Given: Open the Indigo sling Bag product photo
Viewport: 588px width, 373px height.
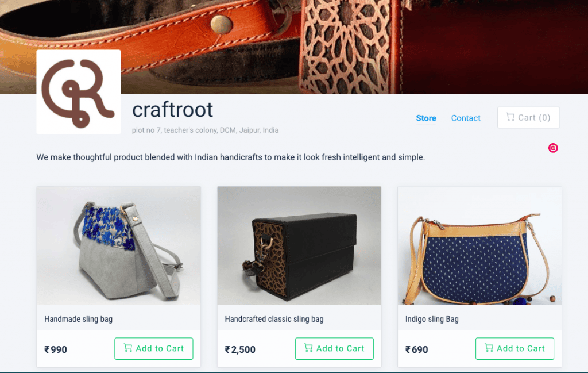Looking at the screenshot, I should coord(479,245).
